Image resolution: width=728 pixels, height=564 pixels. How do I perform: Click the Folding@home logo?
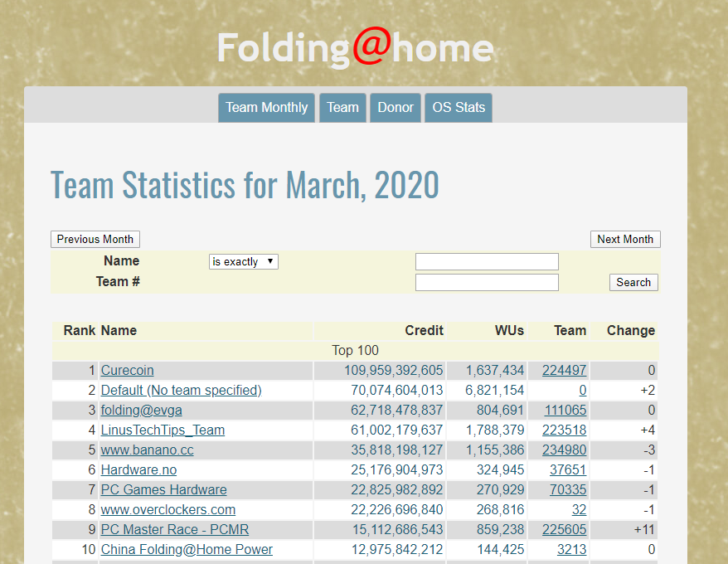(x=355, y=48)
